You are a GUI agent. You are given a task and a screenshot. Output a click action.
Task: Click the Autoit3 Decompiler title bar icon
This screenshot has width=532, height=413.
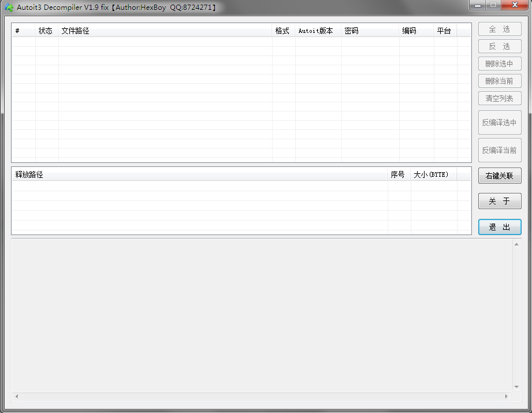pos(9,7)
